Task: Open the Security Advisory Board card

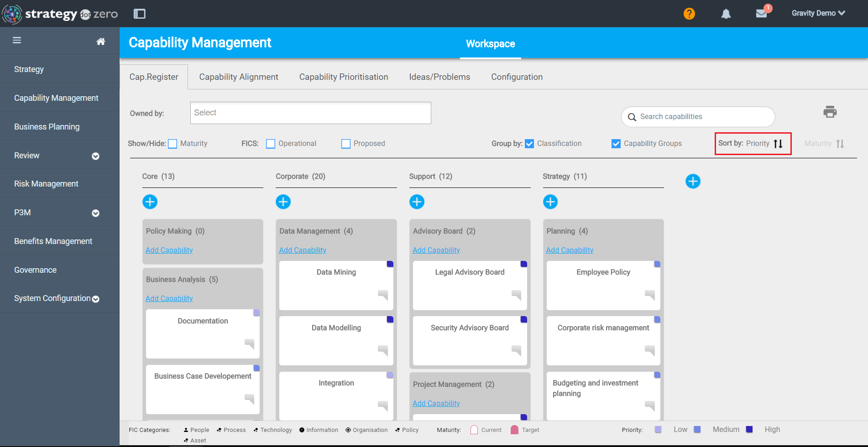Action: click(x=470, y=341)
